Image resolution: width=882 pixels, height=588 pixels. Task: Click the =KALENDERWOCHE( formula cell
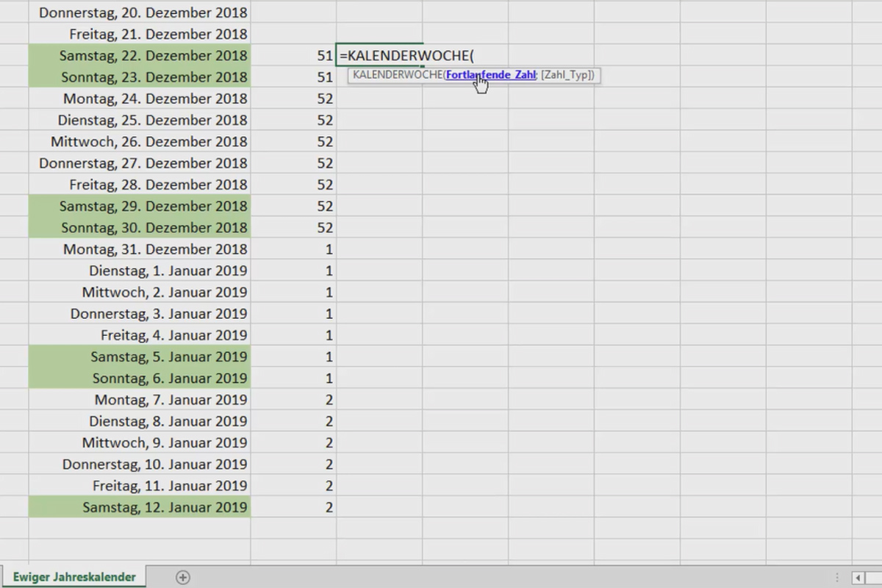379,56
